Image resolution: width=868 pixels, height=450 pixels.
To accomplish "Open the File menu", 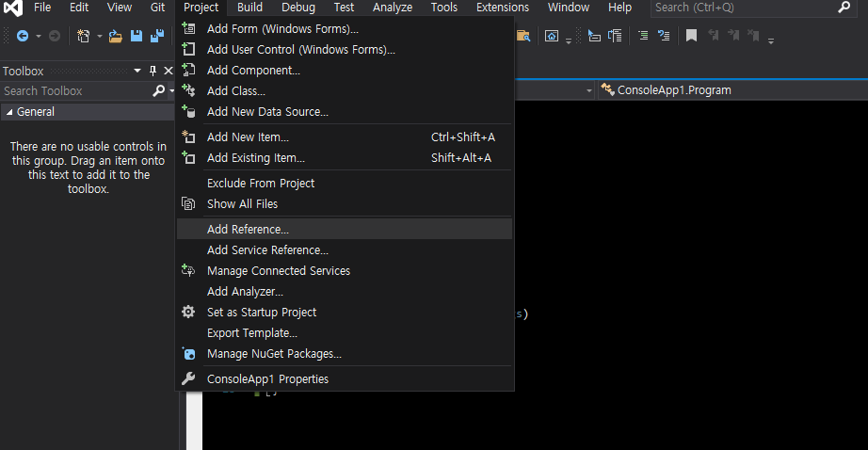I will point(42,8).
